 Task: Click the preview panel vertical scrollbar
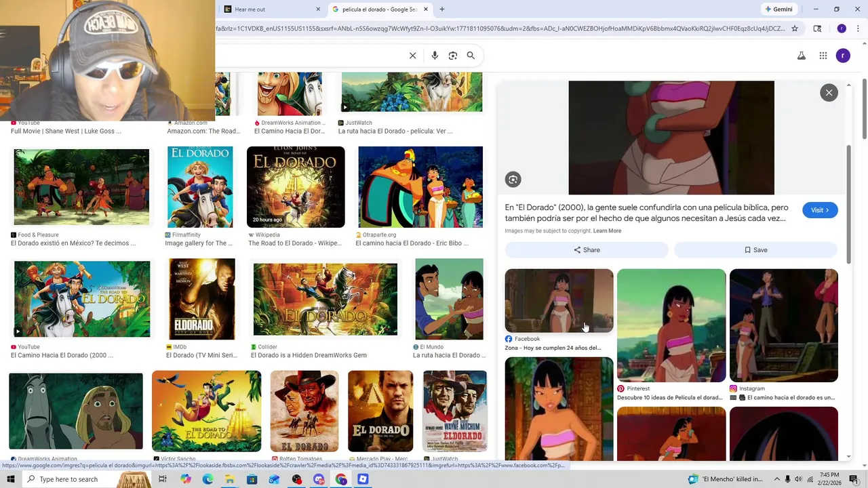848,203
